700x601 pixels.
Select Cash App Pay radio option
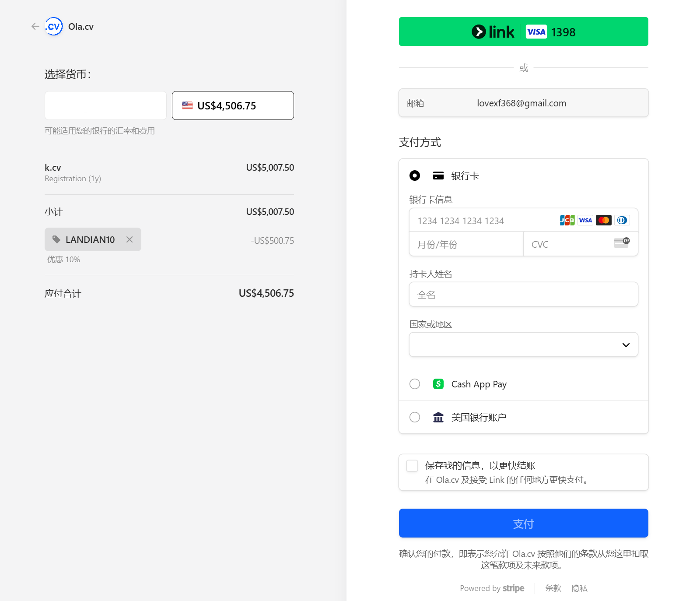415,384
